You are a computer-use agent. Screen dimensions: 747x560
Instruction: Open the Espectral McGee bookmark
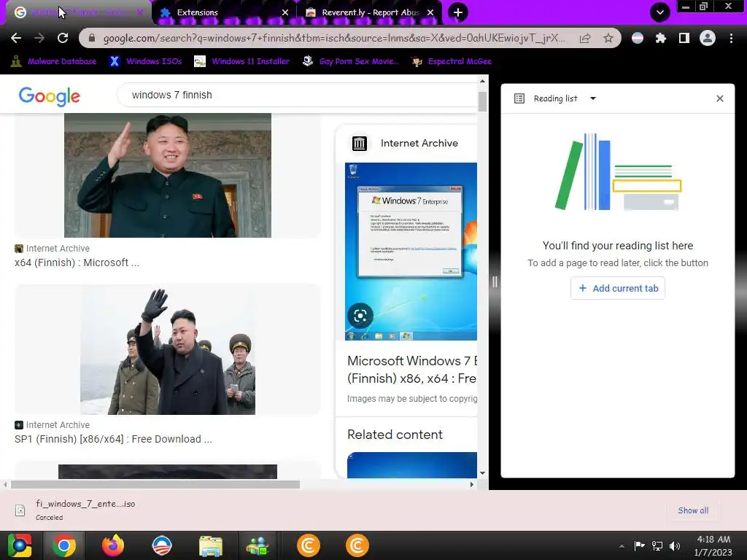click(452, 61)
